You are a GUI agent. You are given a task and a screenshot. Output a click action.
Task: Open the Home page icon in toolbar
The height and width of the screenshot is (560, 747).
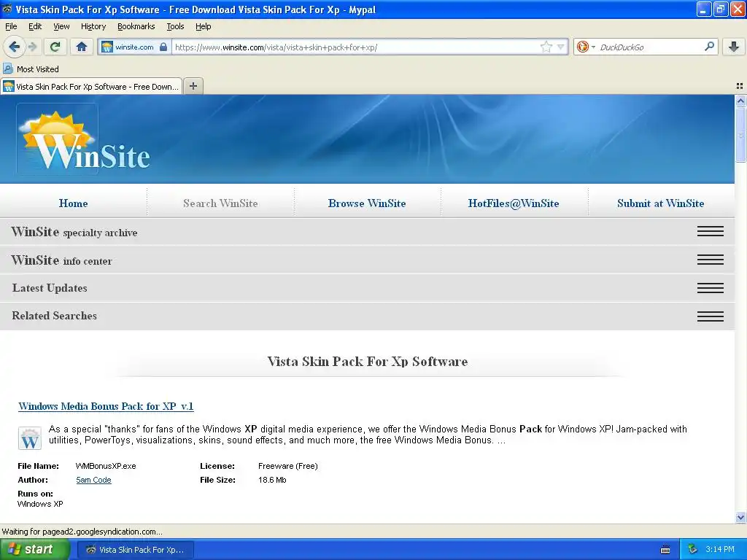(x=82, y=47)
